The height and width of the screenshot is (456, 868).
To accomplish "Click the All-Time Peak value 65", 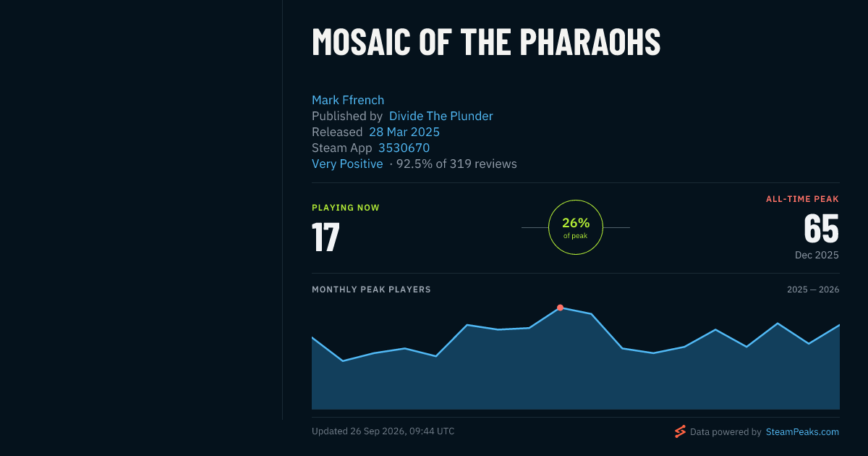I will pos(822,229).
